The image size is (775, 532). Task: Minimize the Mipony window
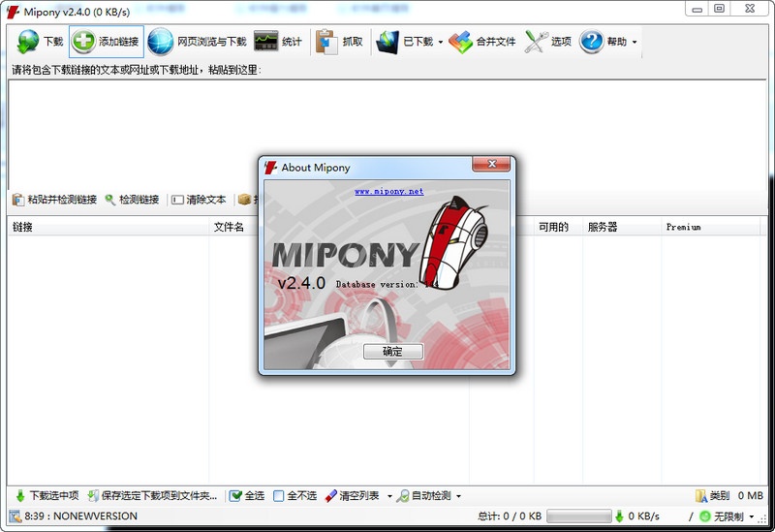click(697, 9)
